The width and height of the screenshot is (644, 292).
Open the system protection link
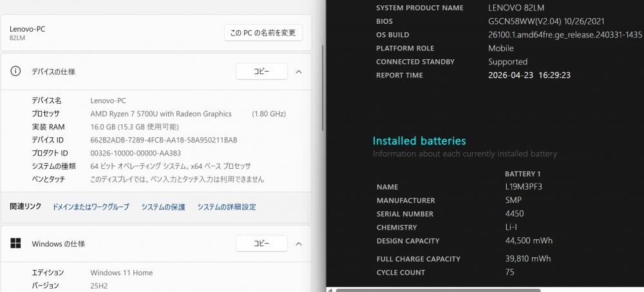164,207
